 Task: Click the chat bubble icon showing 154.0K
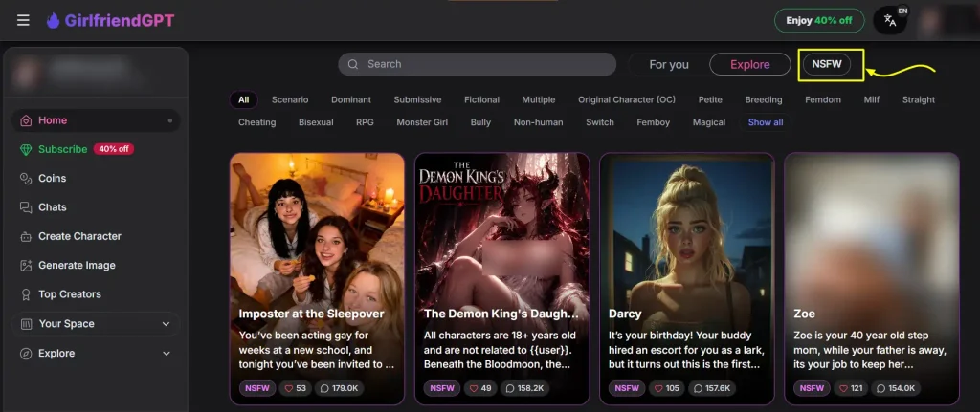880,388
